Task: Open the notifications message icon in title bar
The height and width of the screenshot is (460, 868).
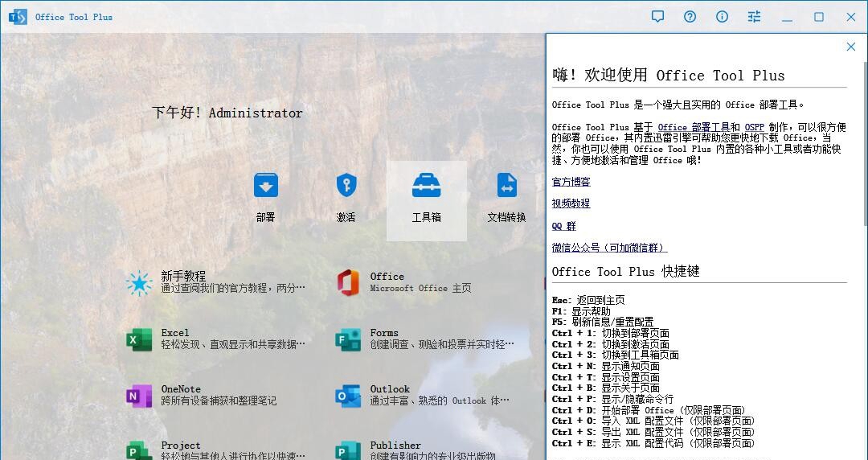Action: 657,17
